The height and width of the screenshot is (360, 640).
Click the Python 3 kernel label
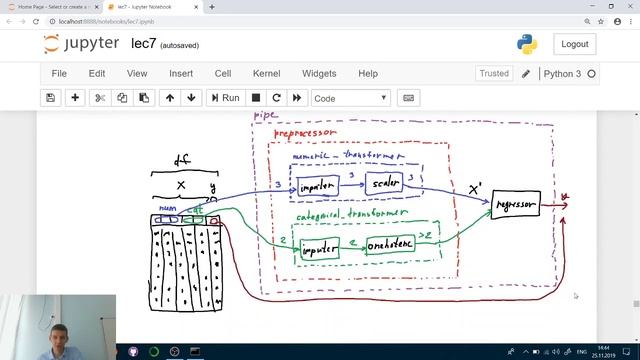(562, 74)
